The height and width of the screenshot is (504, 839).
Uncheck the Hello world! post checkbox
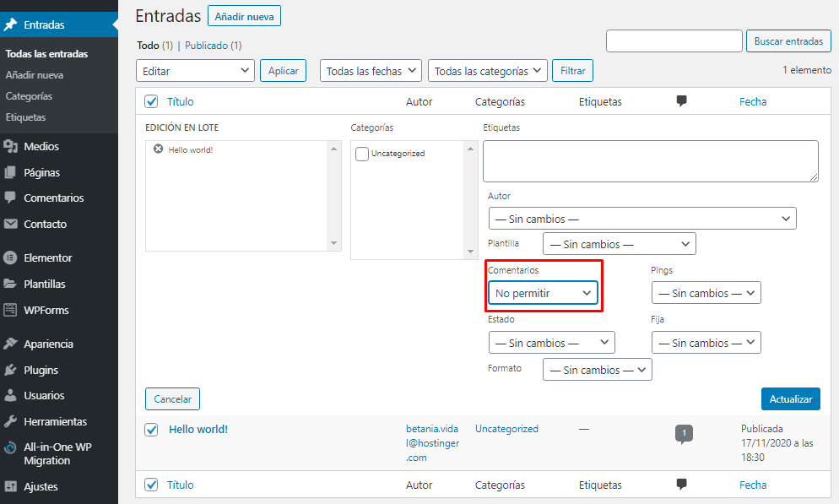[x=151, y=430]
